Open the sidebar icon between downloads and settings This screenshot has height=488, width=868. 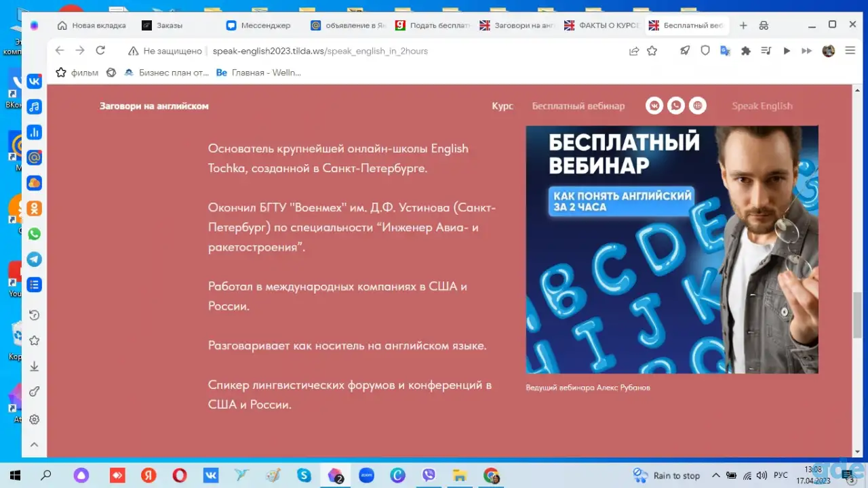pyautogui.click(x=34, y=392)
